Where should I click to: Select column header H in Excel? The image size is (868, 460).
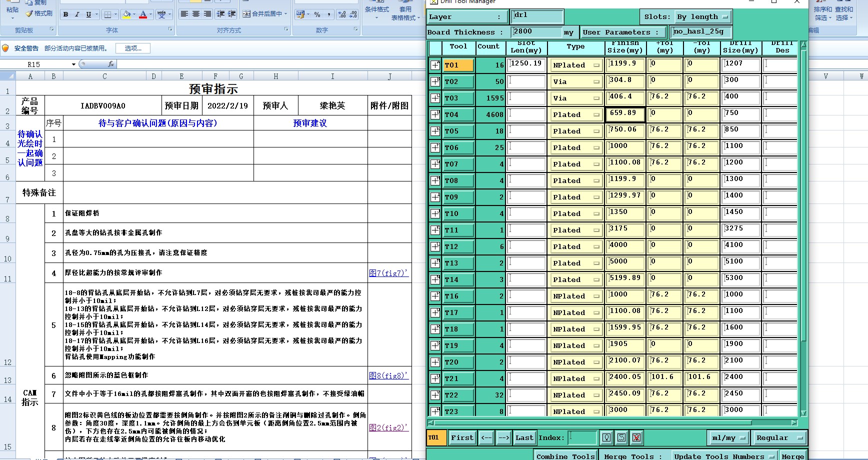(275, 76)
